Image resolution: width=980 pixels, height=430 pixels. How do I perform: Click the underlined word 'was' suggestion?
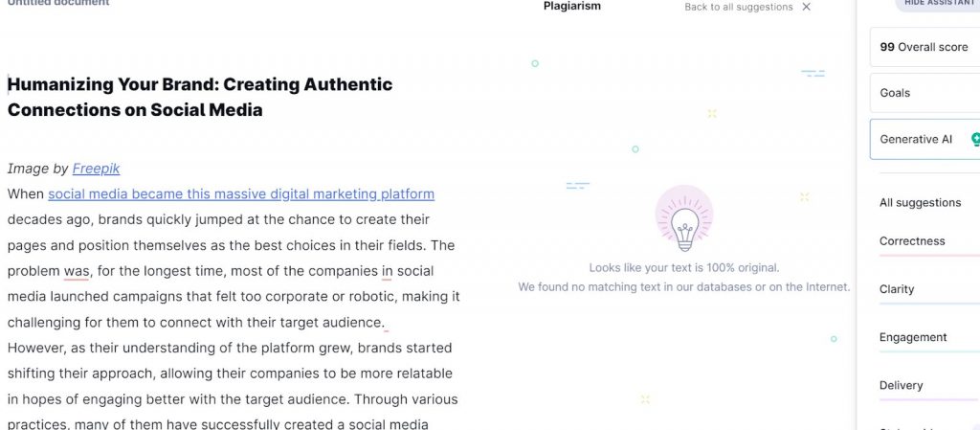(77, 271)
